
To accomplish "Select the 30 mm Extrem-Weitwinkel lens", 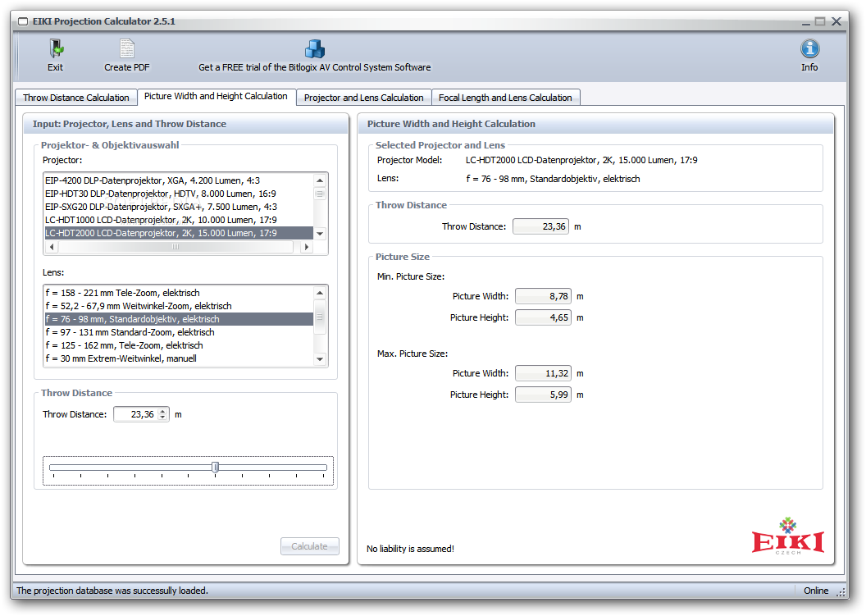I will point(179,358).
